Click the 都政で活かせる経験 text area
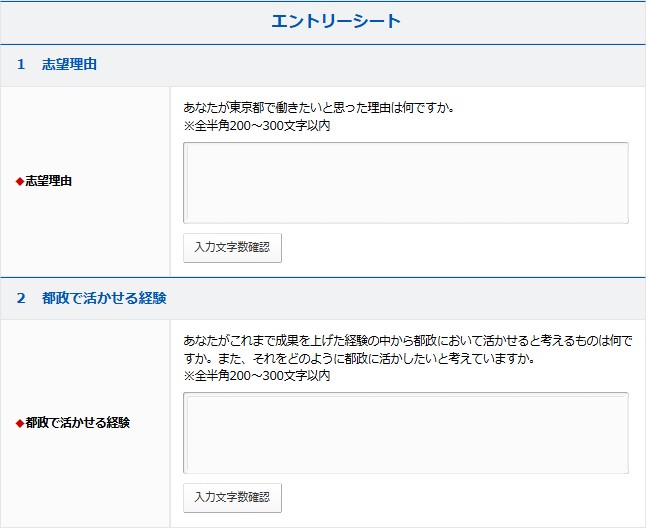 click(x=405, y=432)
